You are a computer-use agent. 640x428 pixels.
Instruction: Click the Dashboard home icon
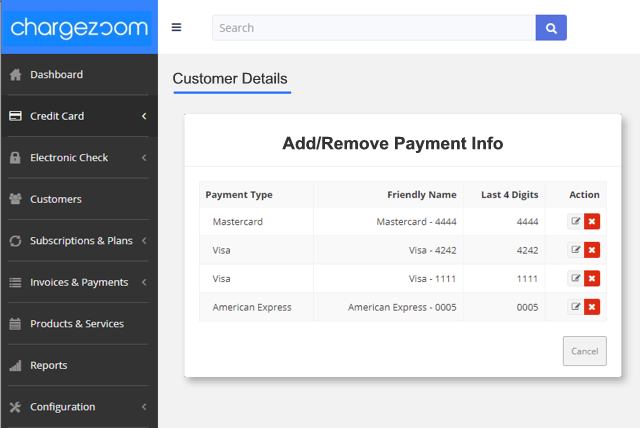[x=16, y=75]
